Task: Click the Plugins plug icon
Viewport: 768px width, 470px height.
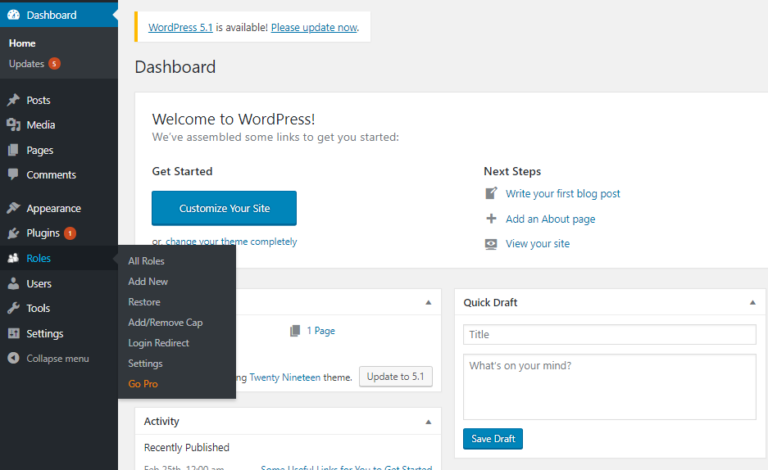Action: click(x=13, y=233)
